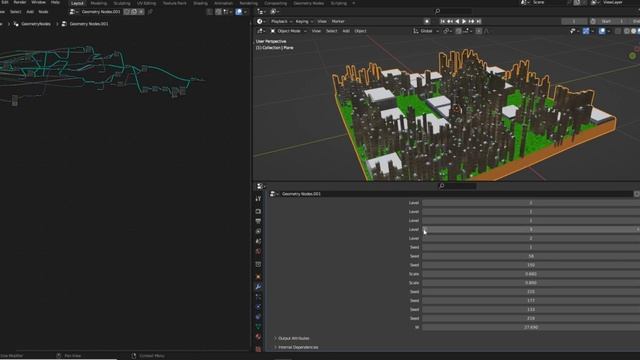Open node editor overlays dropdown arrow
The width and height of the screenshot is (640, 360).
(x=245, y=12)
